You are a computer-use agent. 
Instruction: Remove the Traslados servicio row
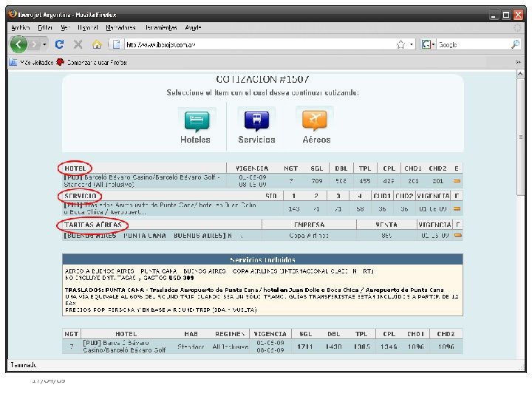pos(457,208)
